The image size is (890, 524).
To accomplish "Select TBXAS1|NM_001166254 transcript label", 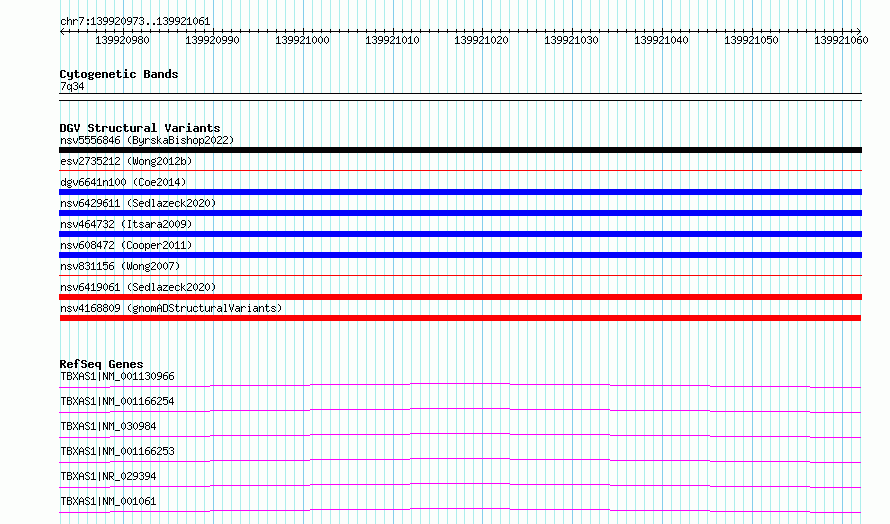I will pyautogui.click(x=117, y=401).
